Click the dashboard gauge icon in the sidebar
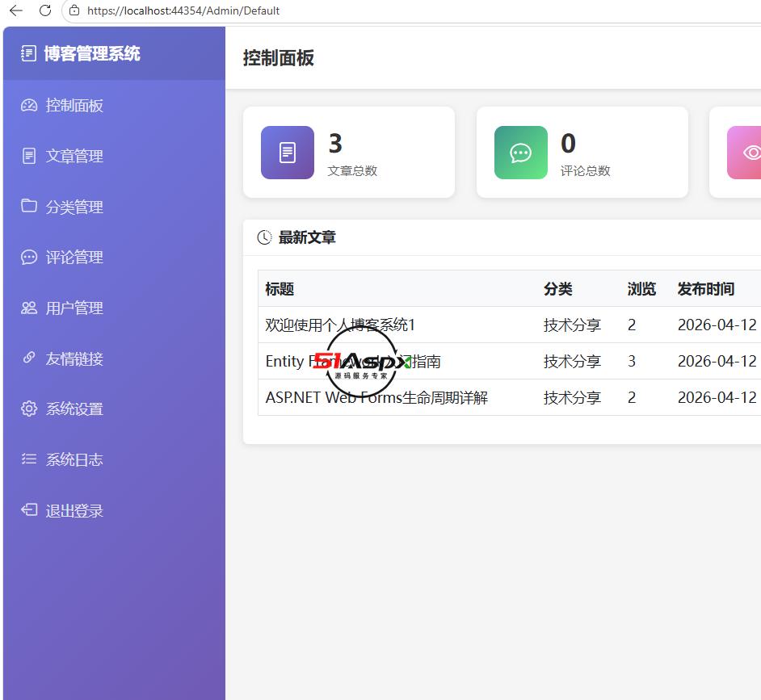This screenshot has height=700, width=761. coord(29,105)
